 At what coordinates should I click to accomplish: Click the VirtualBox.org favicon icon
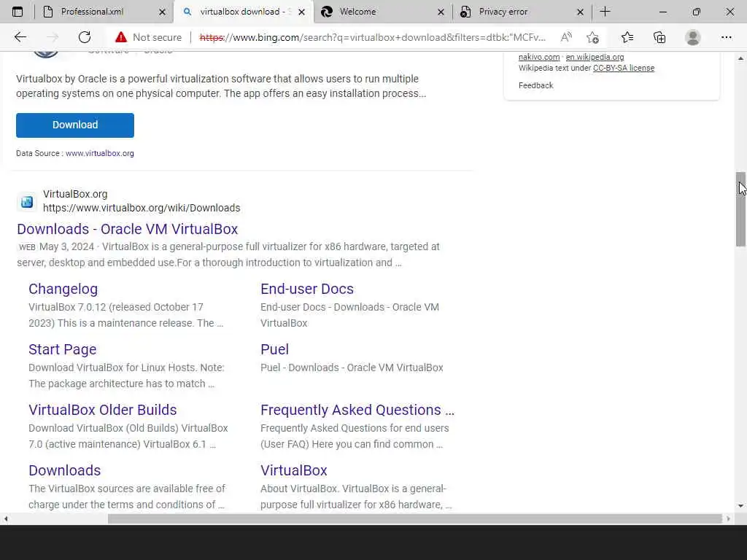point(27,201)
